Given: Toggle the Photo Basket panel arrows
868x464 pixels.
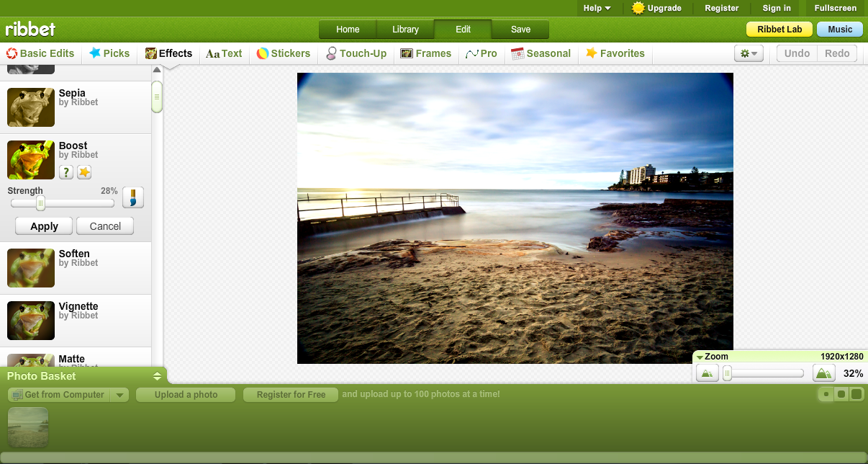Looking at the screenshot, I should (157, 376).
